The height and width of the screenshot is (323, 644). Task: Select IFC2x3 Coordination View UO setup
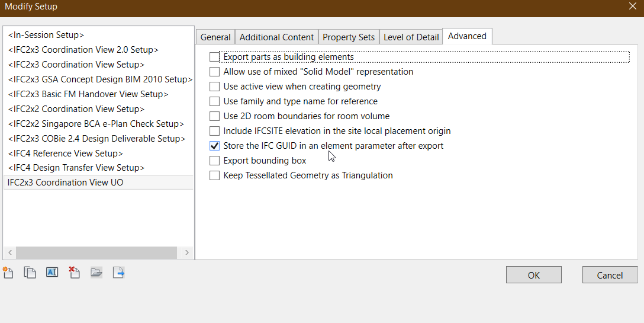coord(98,183)
